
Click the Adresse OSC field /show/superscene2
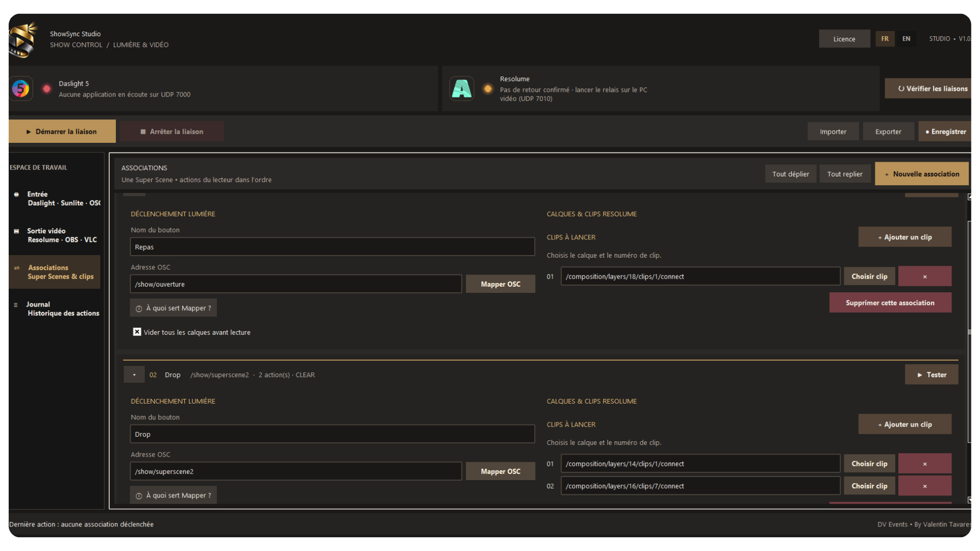[x=296, y=471]
